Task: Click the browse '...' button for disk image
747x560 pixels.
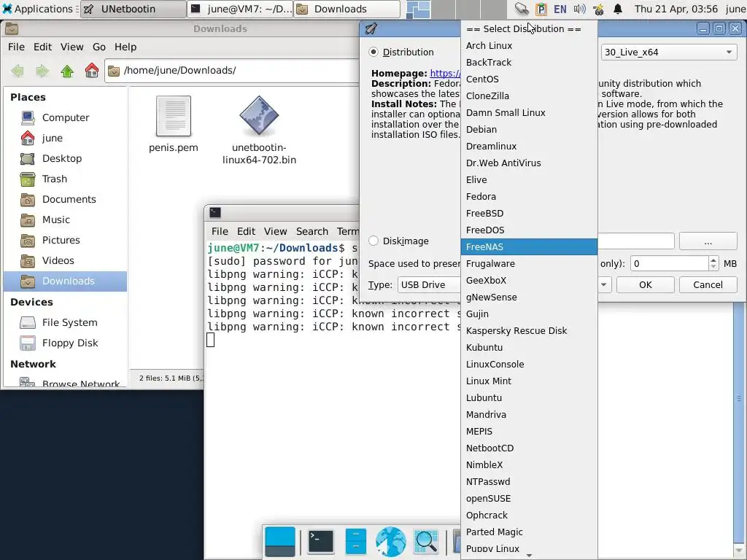Action: pos(708,241)
